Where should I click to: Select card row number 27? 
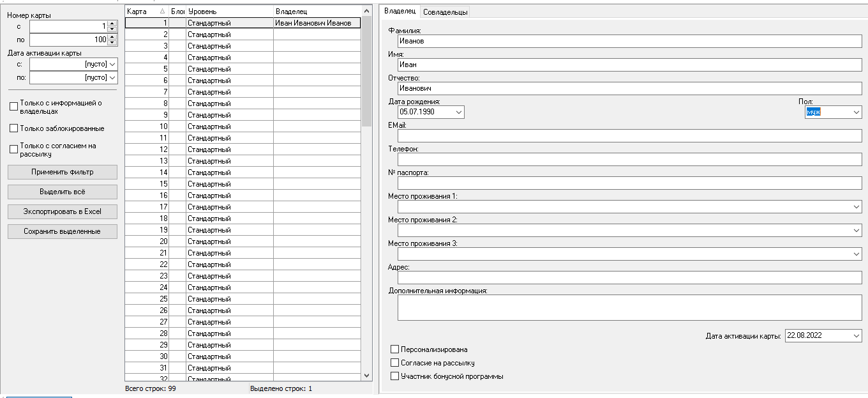[x=243, y=322]
